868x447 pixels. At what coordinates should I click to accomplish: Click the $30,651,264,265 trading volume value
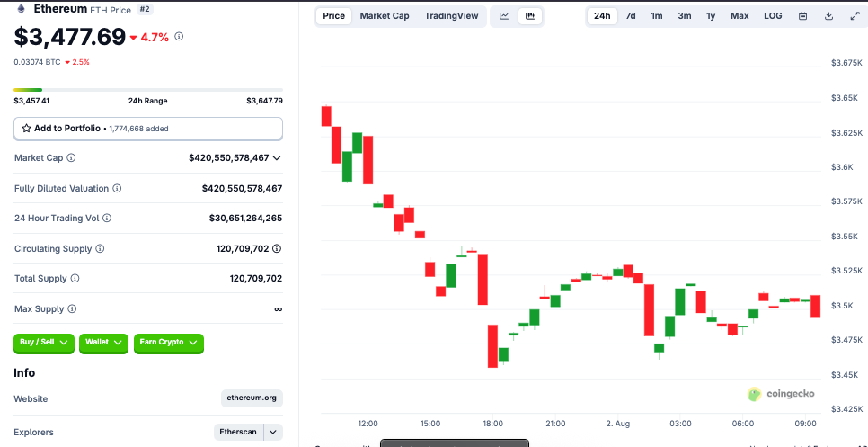[246, 219]
